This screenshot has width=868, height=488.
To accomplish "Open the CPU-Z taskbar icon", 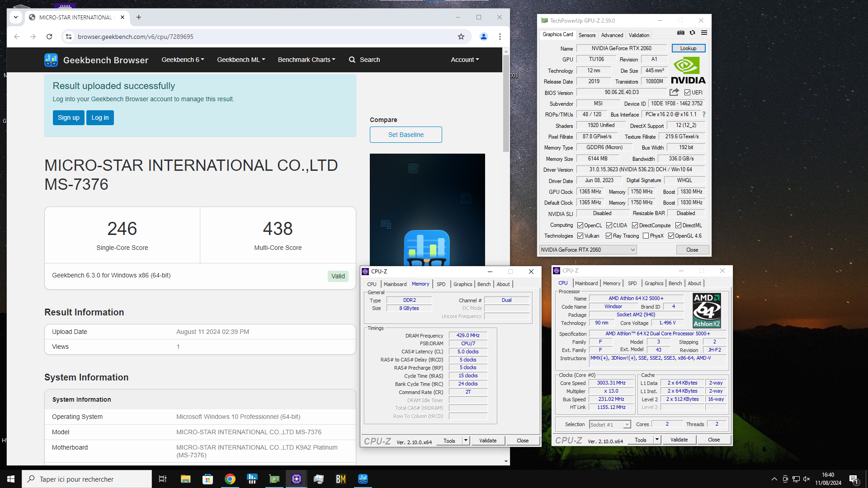I will 297,479.
